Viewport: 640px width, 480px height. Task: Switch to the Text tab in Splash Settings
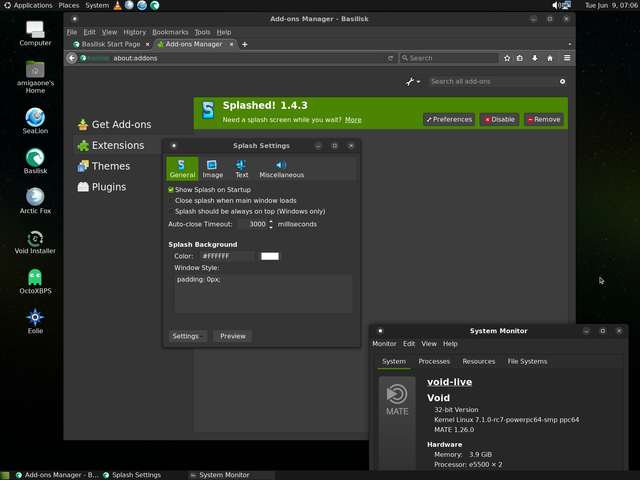(x=241, y=169)
